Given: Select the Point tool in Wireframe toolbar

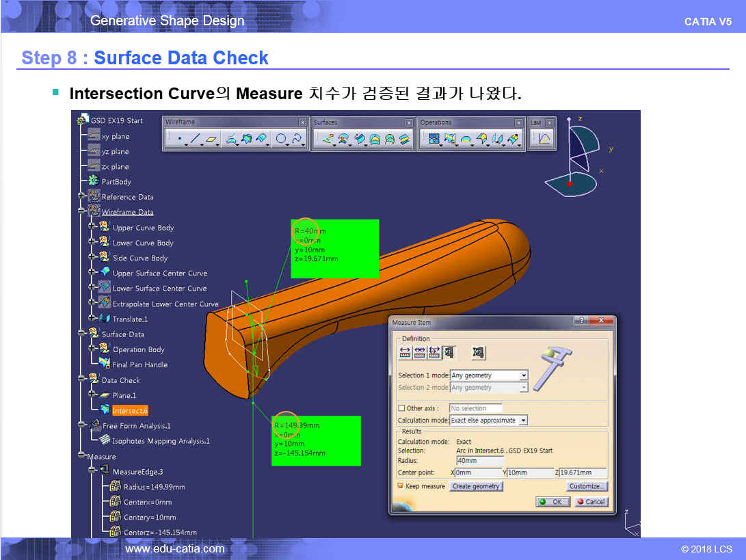Looking at the screenshot, I should pos(179,139).
